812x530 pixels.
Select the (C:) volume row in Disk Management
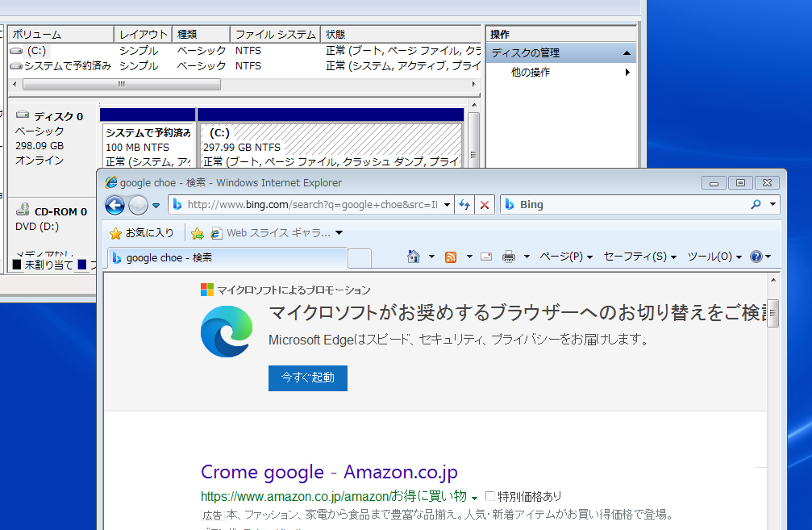click(x=244, y=50)
